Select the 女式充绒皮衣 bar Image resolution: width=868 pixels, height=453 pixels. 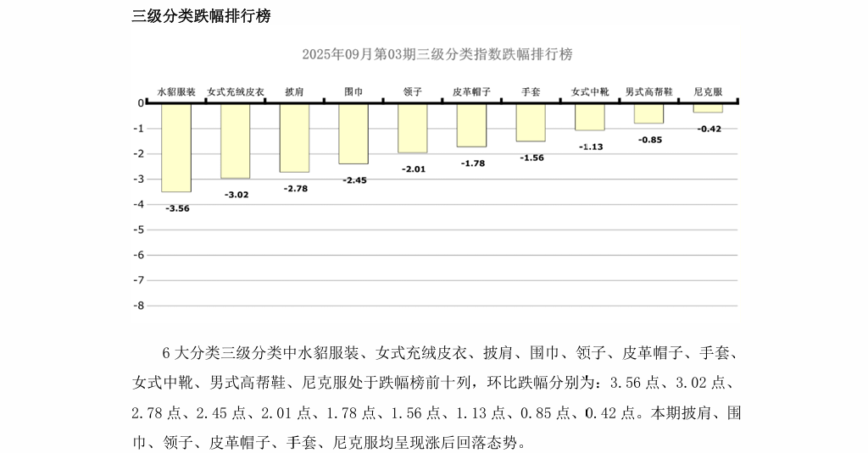[236, 141]
